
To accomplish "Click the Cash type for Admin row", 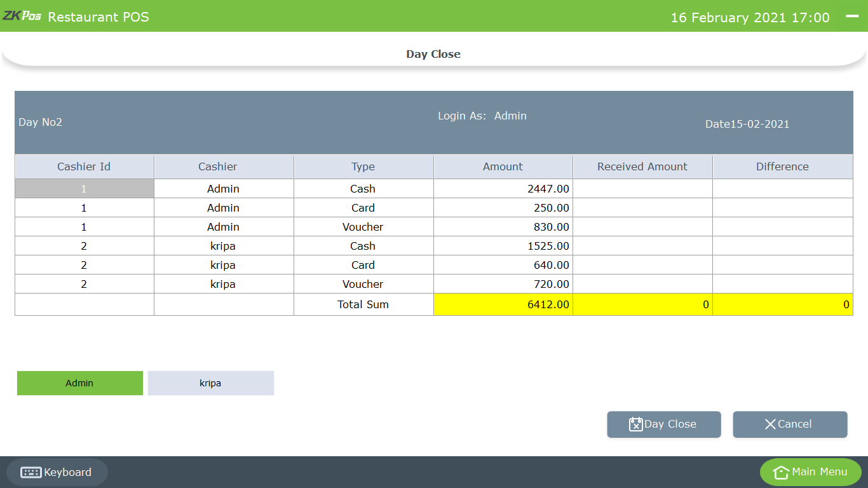I will pyautogui.click(x=363, y=189).
